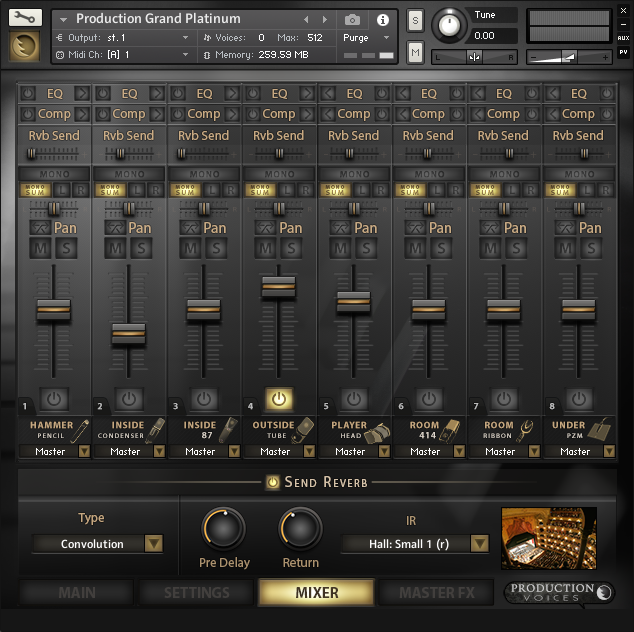The width and height of the screenshot is (634, 632).
Task: Click the Outside Tube volume fader
Action: click(279, 287)
